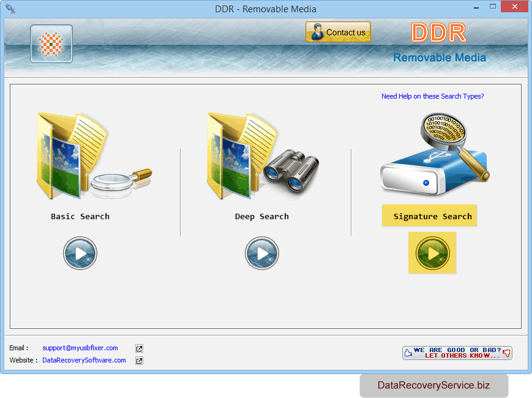Click the external link icon beside Website

click(139, 361)
